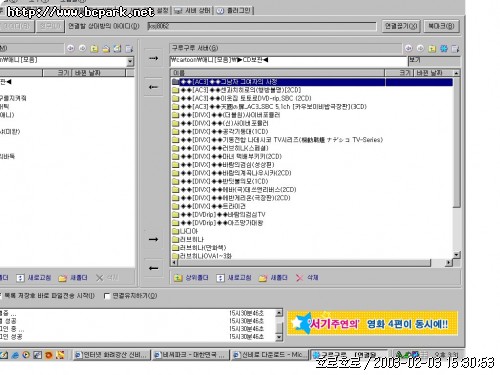Select the highlighted first [AC3] folder row
Viewport: 500px width, 375px height.
coord(312,82)
